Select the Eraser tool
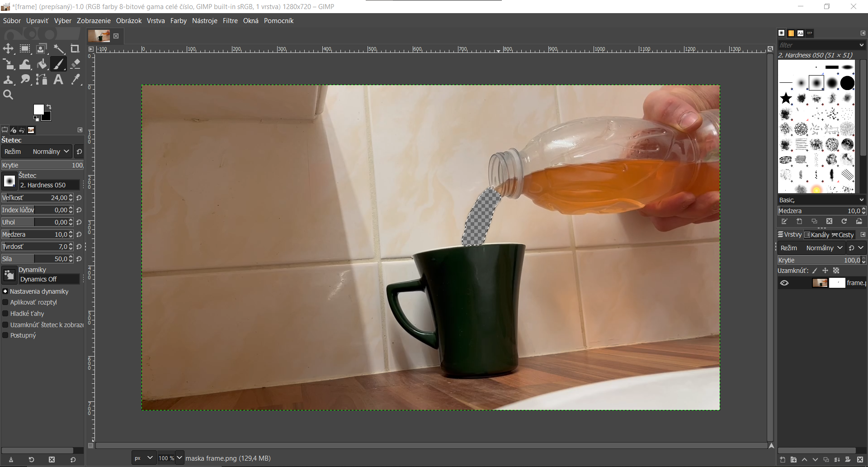This screenshot has height=467, width=868. tap(75, 64)
